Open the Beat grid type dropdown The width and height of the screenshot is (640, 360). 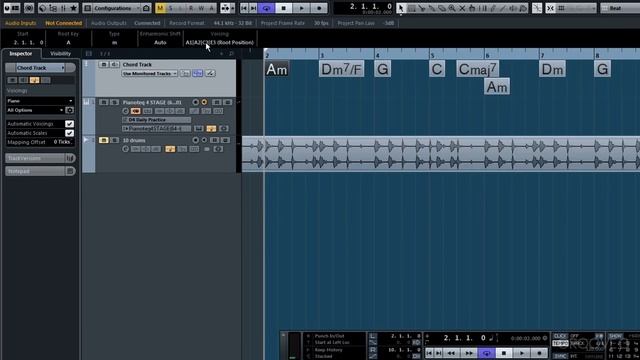(x=620, y=8)
